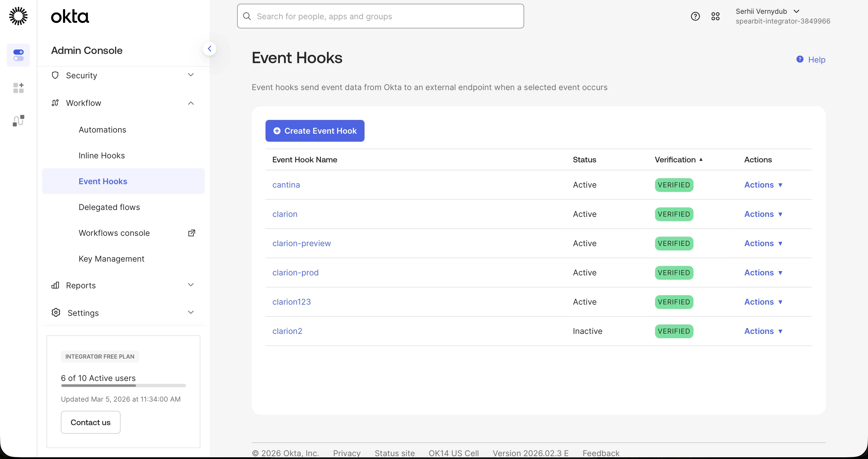
Task: Open the Serhii Vernydub account menu
Action: click(x=767, y=11)
